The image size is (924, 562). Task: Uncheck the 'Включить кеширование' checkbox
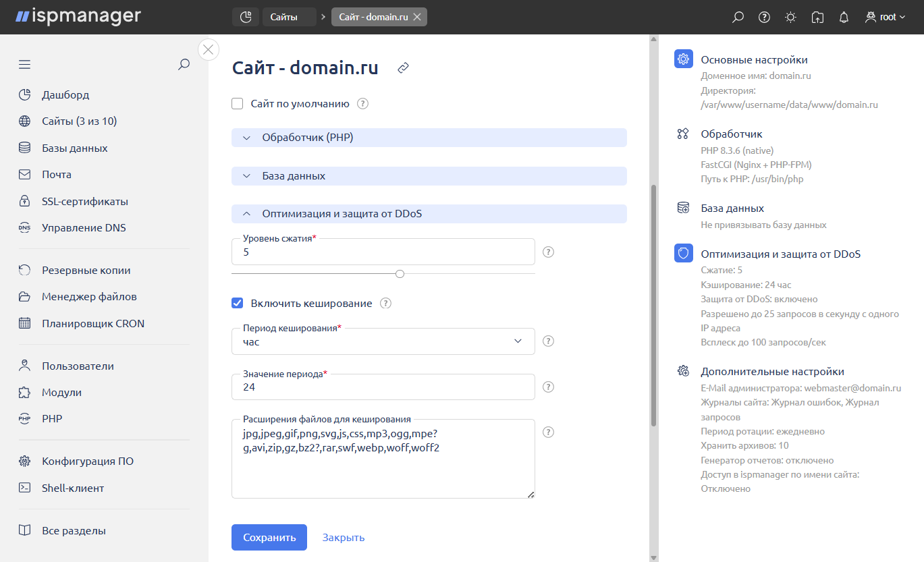[x=237, y=304]
